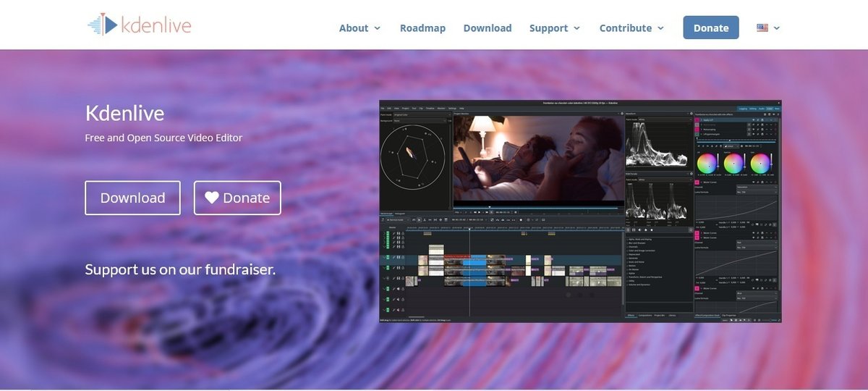Image resolution: width=868 pixels, height=391 pixels.
Task: Click the 'Support us on our fundraiser.' text
Action: (x=180, y=269)
